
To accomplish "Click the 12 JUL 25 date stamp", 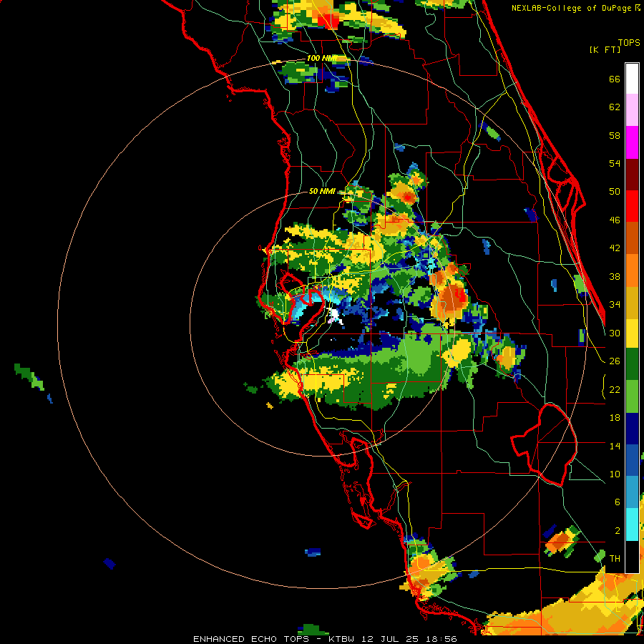I will click(390, 639).
